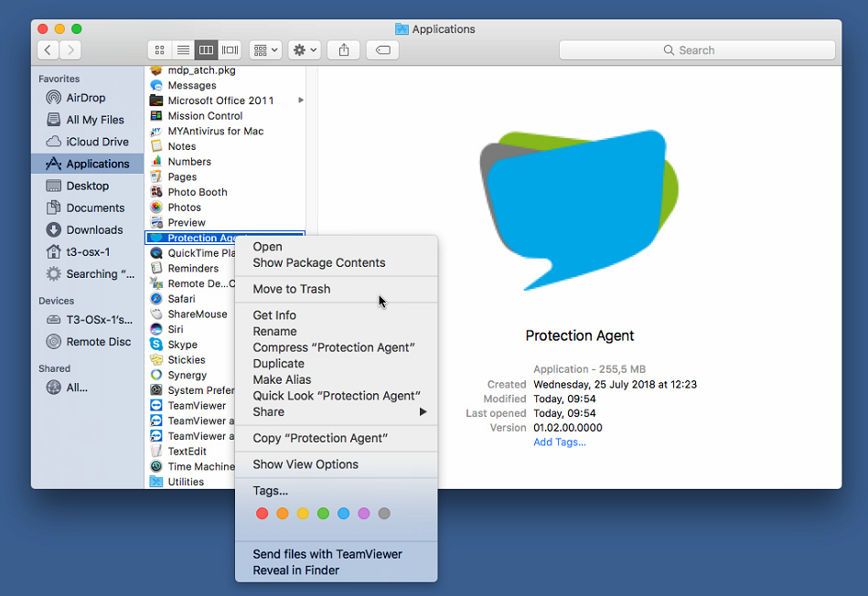Image resolution: width=868 pixels, height=596 pixels.
Task: Choose Reveal in Finder
Action: click(336, 570)
